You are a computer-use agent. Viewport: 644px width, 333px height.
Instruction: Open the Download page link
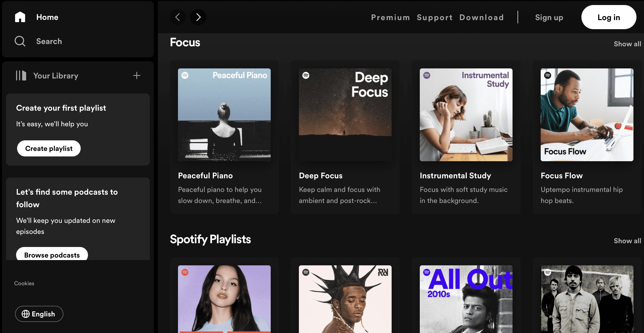482,17
